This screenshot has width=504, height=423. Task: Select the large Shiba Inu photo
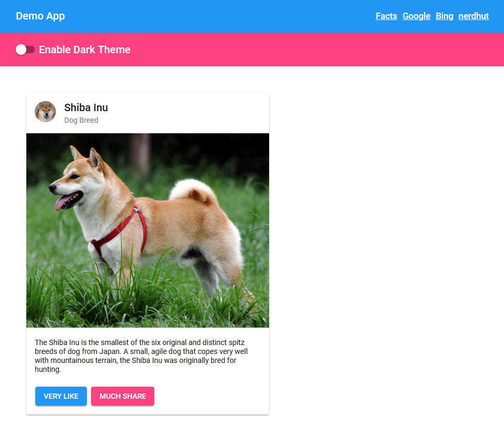[x=148, y=231]
